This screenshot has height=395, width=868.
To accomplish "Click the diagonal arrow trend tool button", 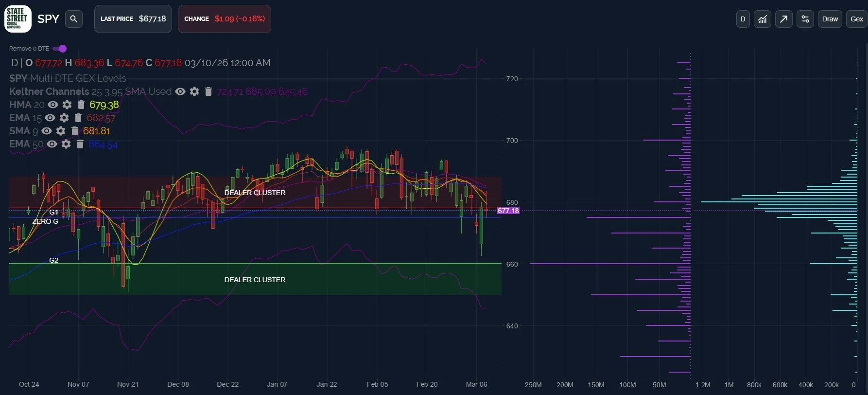I will click(784, 19).
